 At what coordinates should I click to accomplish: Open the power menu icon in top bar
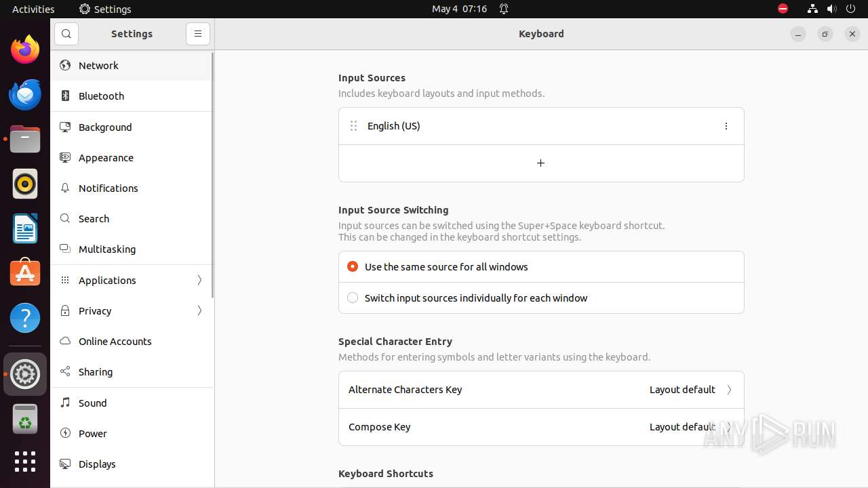click(851, 9)
